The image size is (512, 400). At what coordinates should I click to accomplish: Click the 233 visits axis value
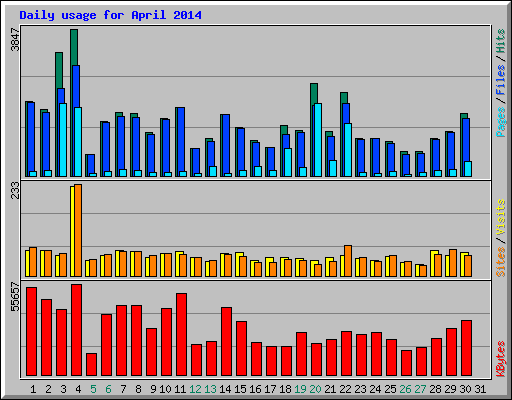(x=15, y=191)
